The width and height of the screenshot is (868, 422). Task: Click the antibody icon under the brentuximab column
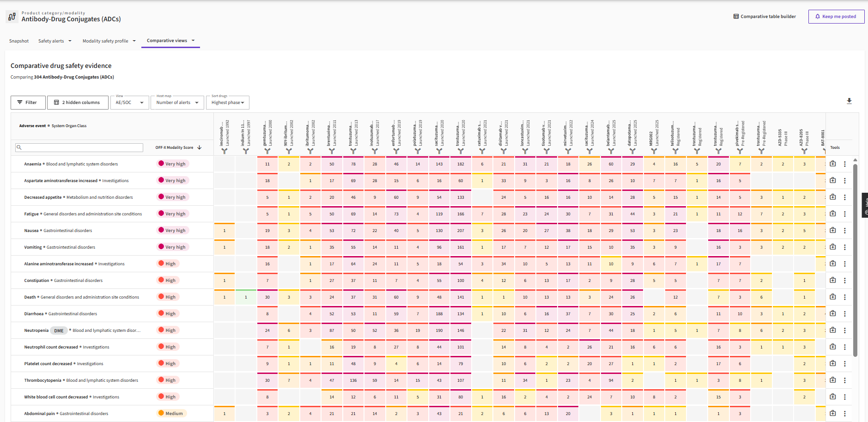332,151
